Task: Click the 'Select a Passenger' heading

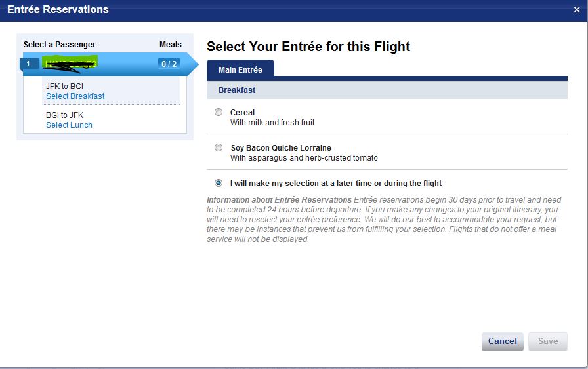Action: coord(60,45)
